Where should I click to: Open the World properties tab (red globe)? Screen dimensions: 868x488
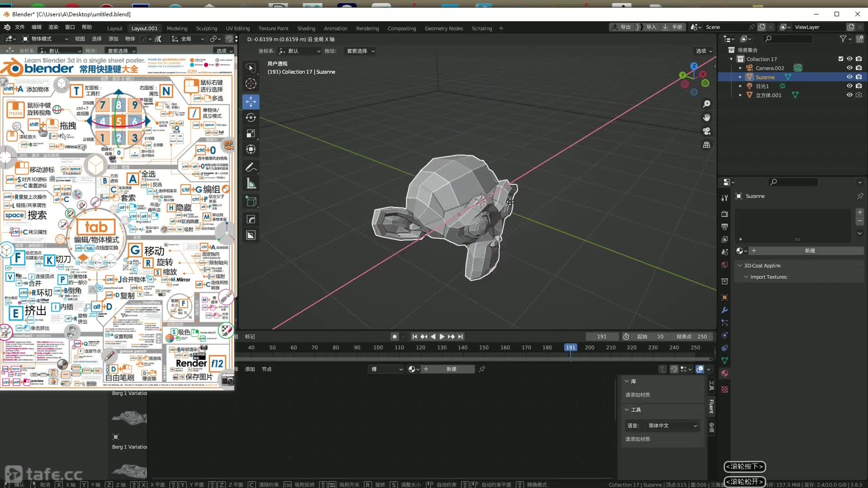[x=725, y=265]
